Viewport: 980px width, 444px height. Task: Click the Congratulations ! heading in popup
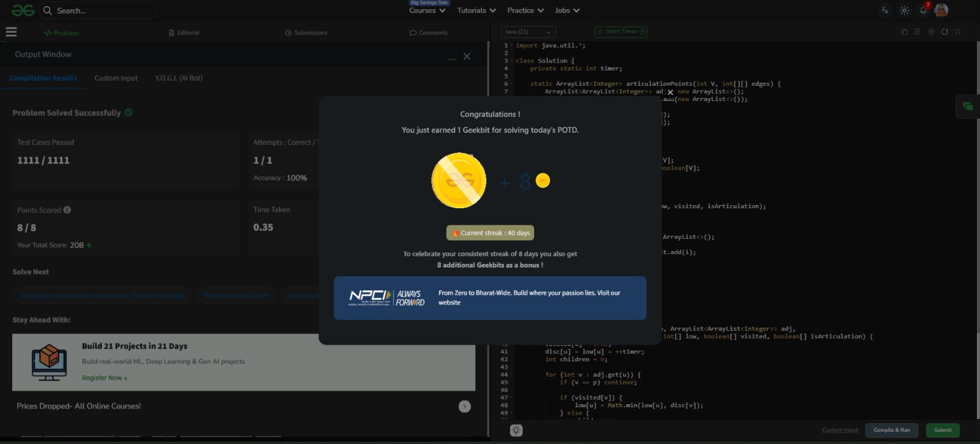[490, 115]
